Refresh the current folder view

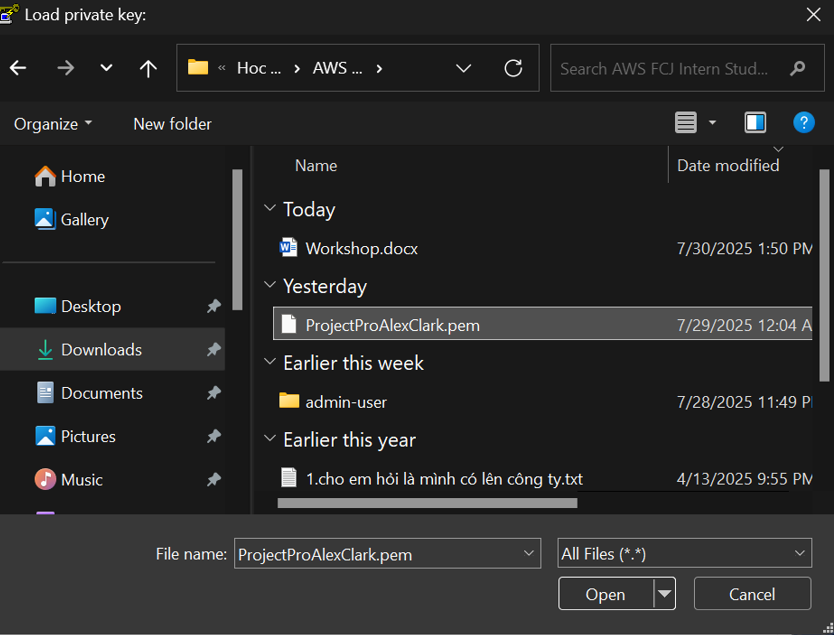point(513,68)
